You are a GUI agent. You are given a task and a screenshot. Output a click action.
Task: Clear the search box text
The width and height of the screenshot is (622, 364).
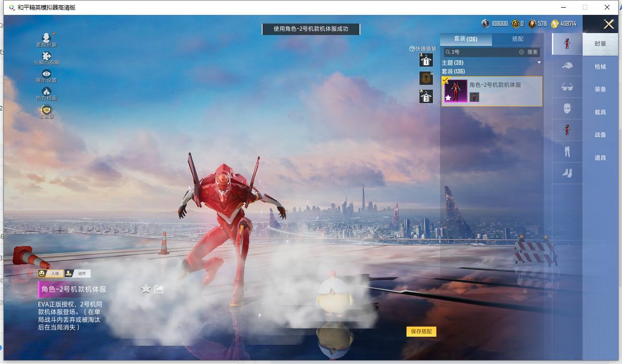tap(521, 52)
